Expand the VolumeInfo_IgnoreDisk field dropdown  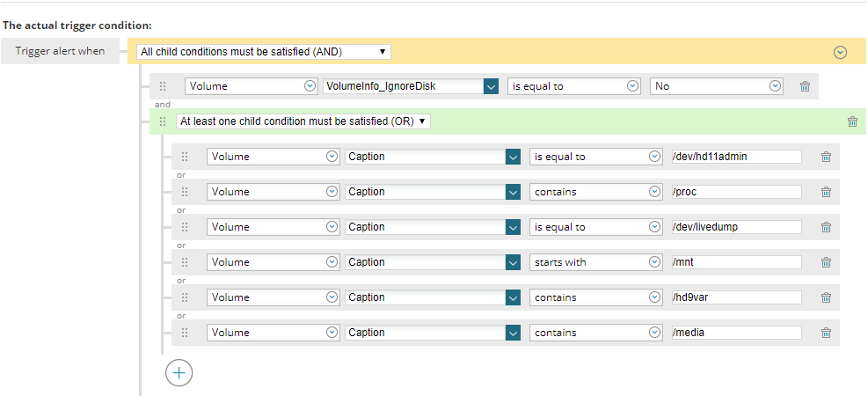491,86
